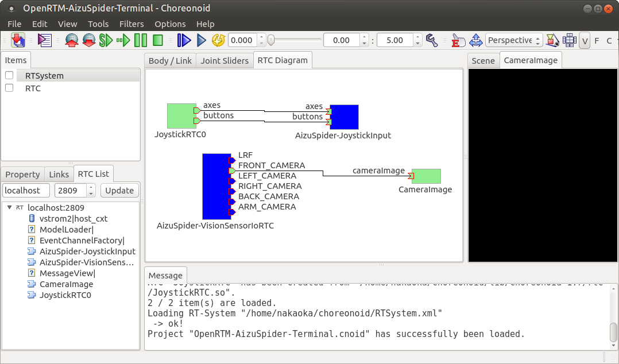
Task: Open scene settings with the wrench icon
Action: coord(432,40)
